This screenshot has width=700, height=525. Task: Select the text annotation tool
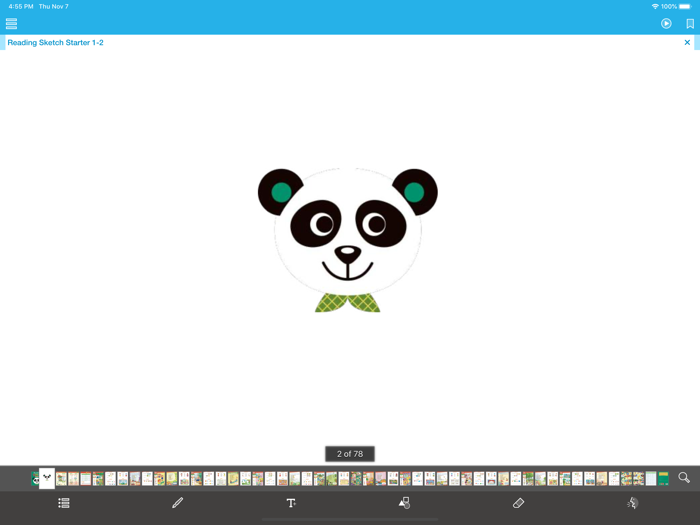point(291,503)
